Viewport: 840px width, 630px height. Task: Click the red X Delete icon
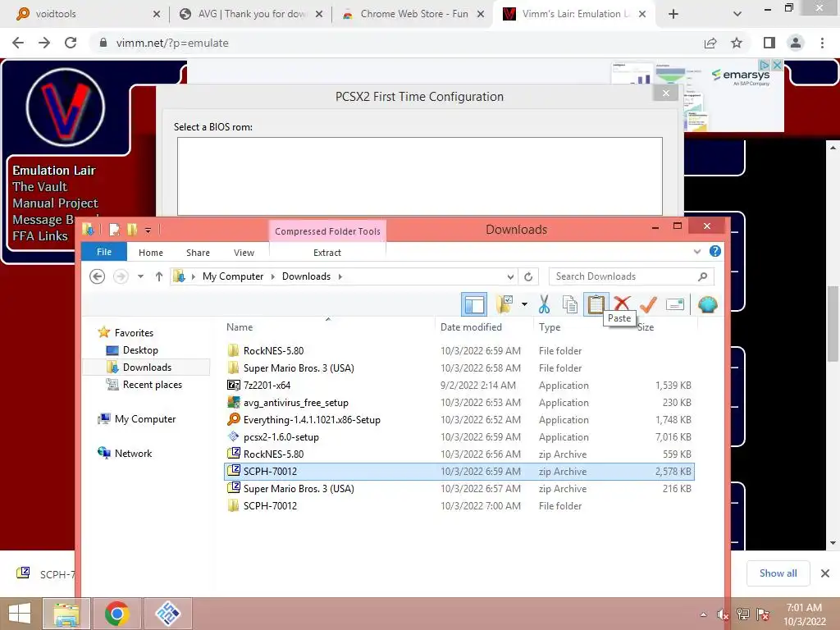click(622, 304)
